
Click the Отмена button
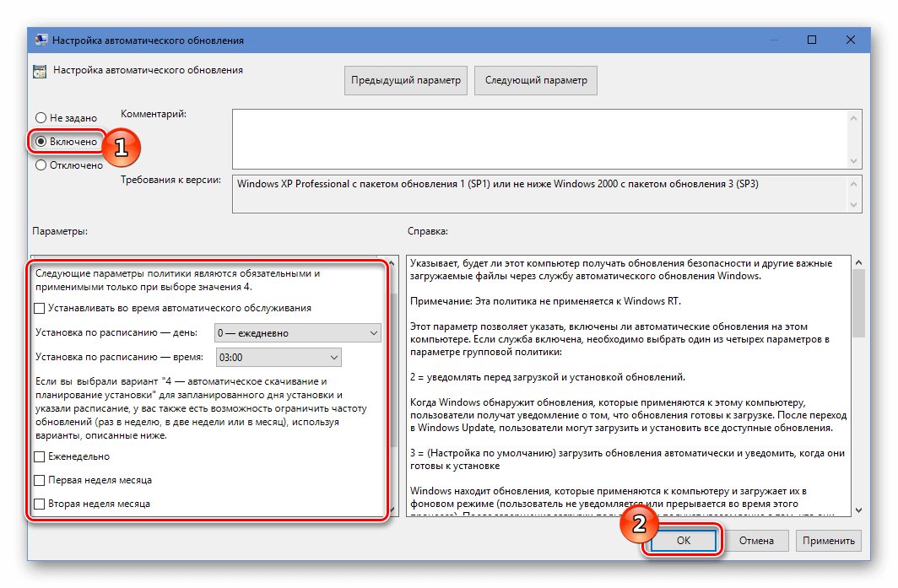pos(756,541)
